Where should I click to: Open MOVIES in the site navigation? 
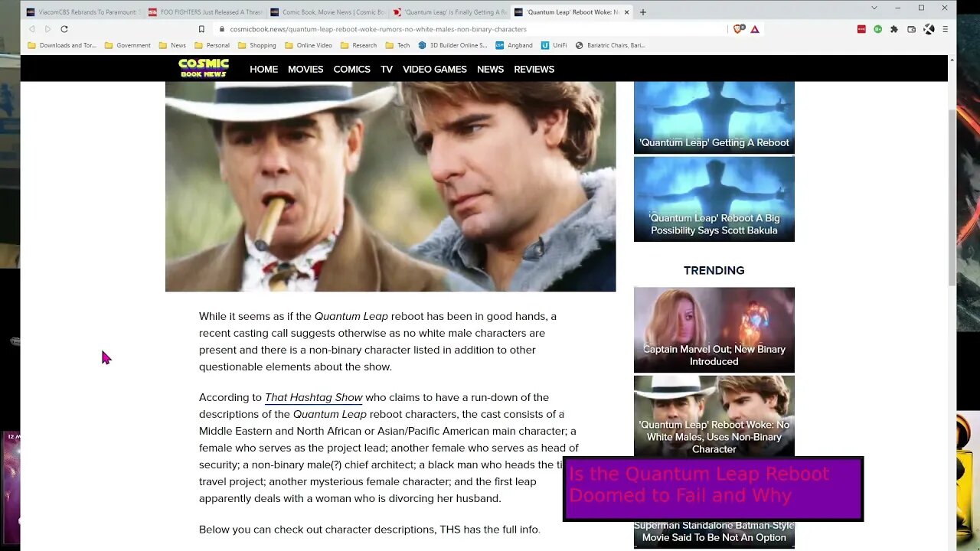[x=305, y=69]
